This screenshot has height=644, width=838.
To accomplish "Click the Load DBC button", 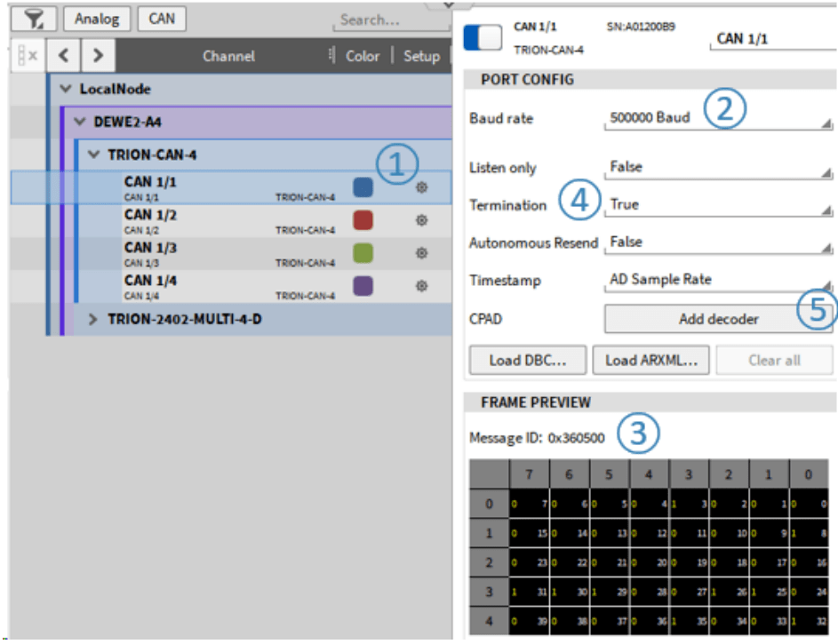I will click(x=528, y=360).
